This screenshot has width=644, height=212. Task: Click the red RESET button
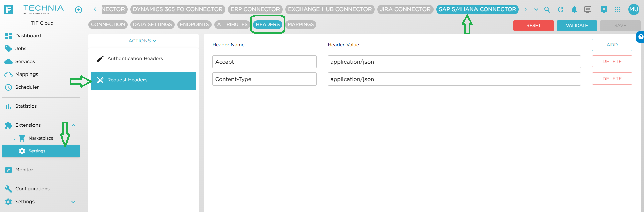pyautogui.click(x=533, y=26)
